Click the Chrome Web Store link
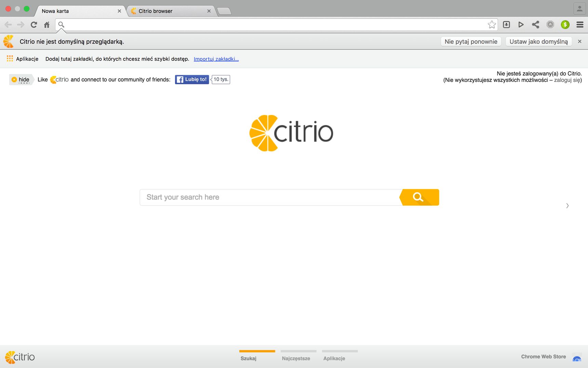The width and height of the screenshot is (588, 368). click(x=543, y=357)
